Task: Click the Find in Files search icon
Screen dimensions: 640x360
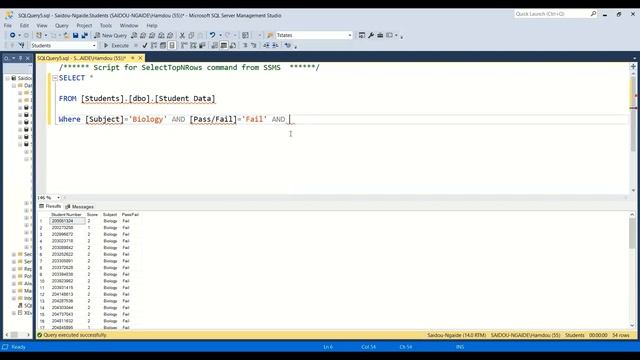Action: click(270, 36)
